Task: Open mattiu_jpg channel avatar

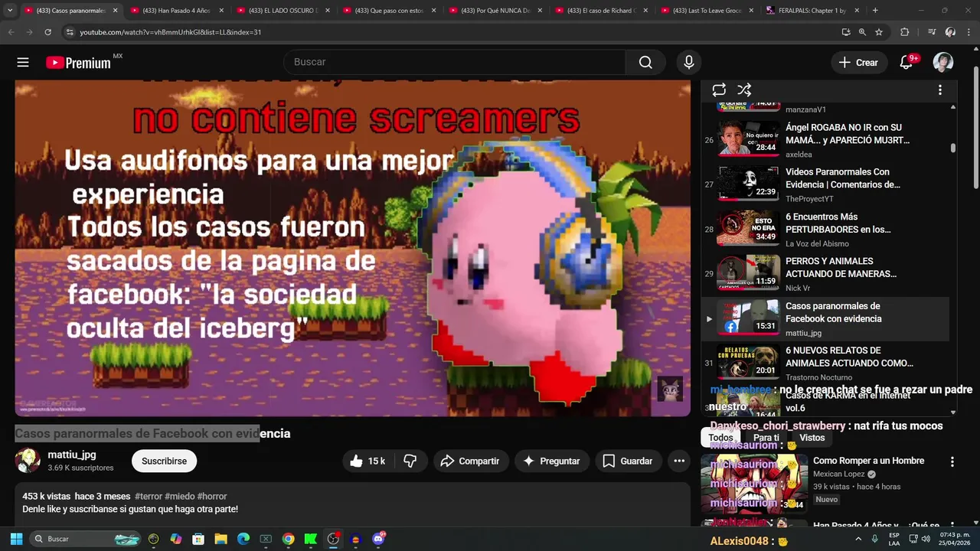Action: 28,461
